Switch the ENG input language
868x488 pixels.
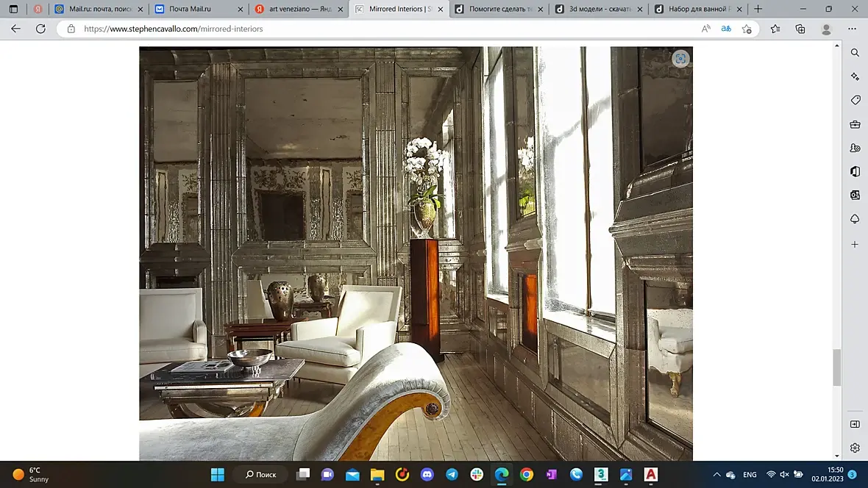tap(750, 474)
